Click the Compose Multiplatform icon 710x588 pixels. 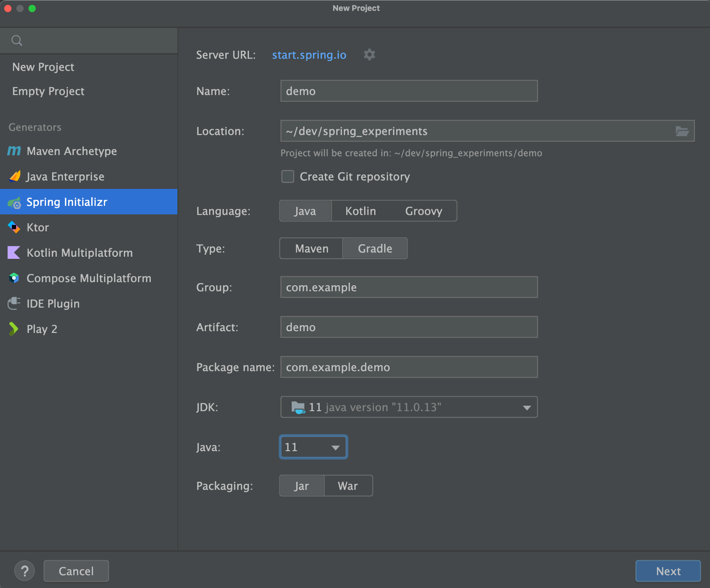[14, 278]
